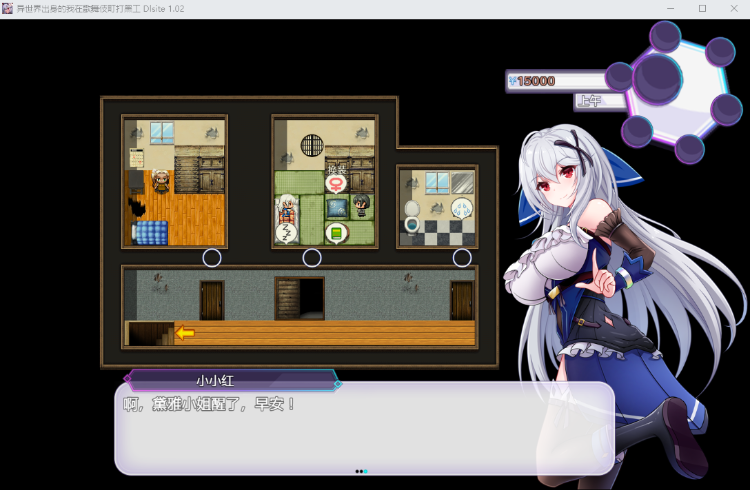Click the game icon in title bar
750x490 pixels.
[7, 8]
